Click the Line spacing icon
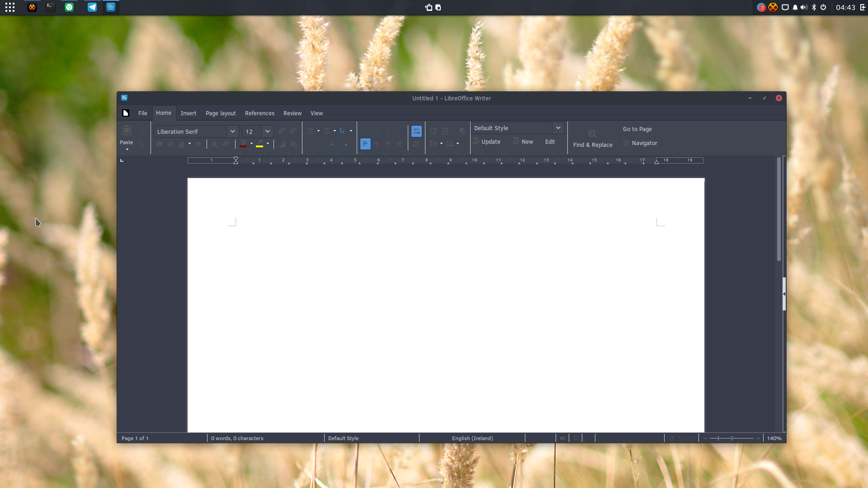The width and height of the screenshot is (868, 488). [x=433, y=144]
